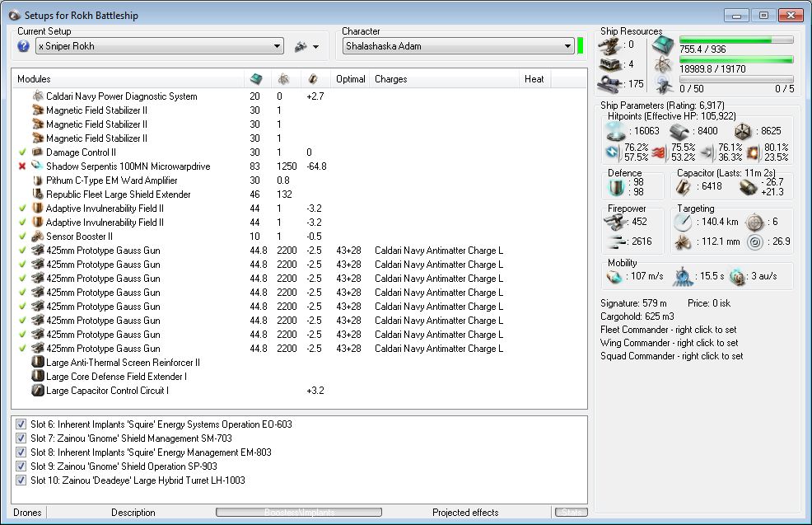Click the Caldari Navy Power Diagnostic System icon
This screenshot has height=525, width=812.
point(37,96)
